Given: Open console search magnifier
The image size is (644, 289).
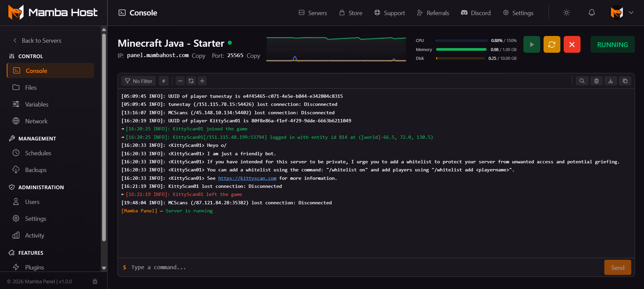Looking at the screenshot, I should click(582, 81).
